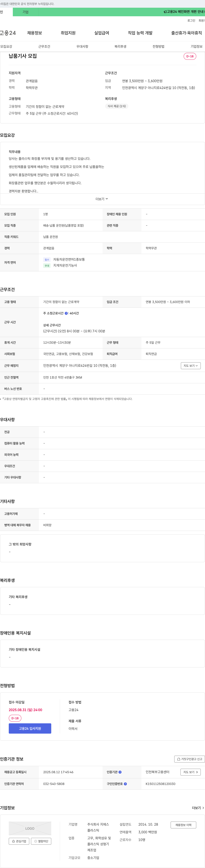Click the 주 소정근로시간 help icon
Screen dimensions: 205x868
pos(66,313)
